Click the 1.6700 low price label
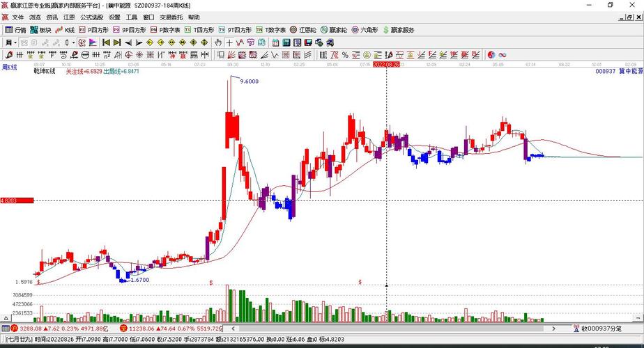644x348 pixels. 139,280
